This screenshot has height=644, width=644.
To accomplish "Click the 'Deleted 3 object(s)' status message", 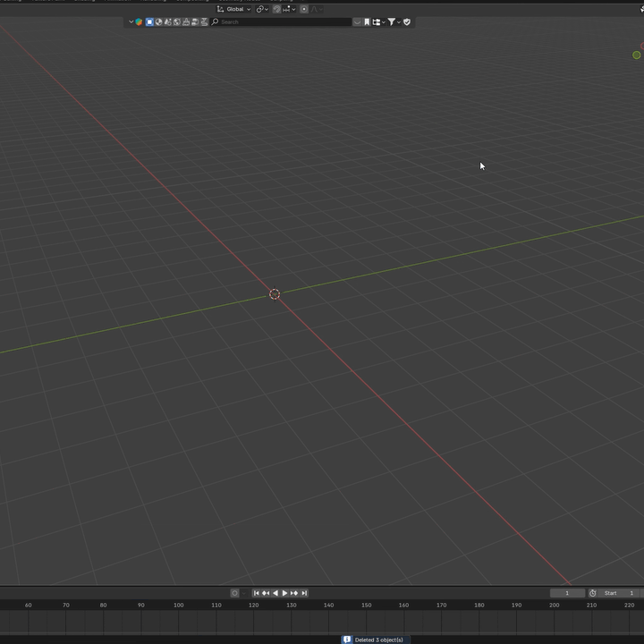I will [x=378, y=640].
